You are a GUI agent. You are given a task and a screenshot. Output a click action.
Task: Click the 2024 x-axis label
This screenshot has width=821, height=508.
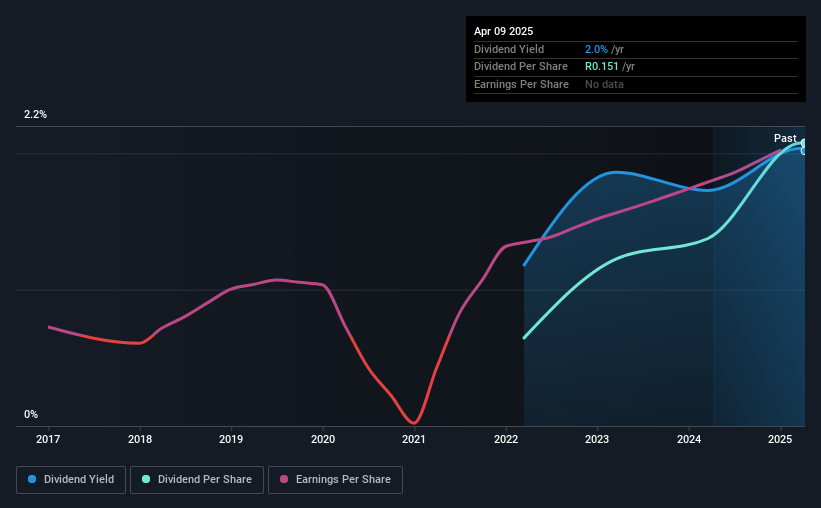pyautogui.click(x=689, y=439)
